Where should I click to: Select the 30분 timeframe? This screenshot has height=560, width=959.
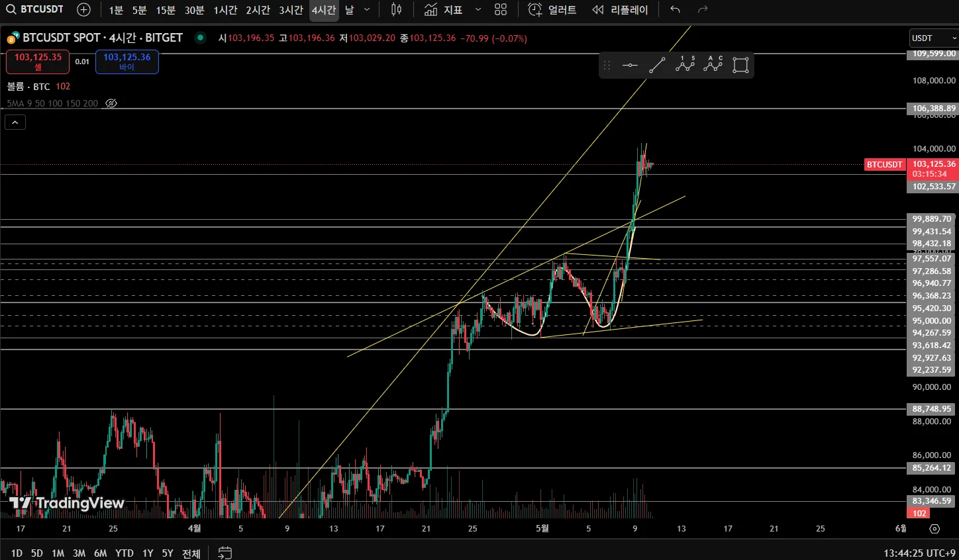tap(194, 10)
